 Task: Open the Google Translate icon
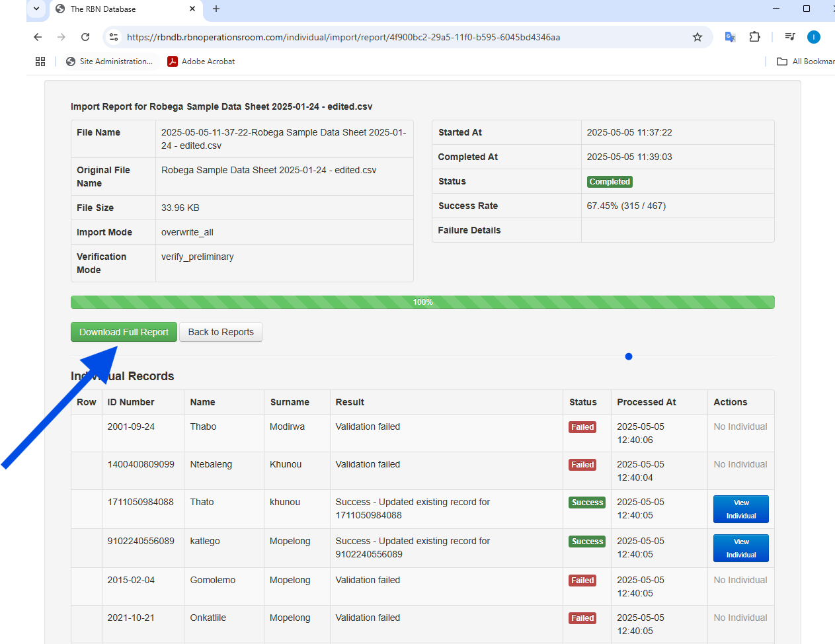click(x=730, y=37)
